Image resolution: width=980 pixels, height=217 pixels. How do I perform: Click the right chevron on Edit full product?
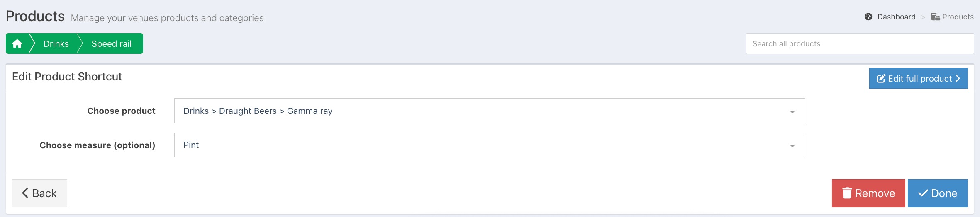[958, 78]
